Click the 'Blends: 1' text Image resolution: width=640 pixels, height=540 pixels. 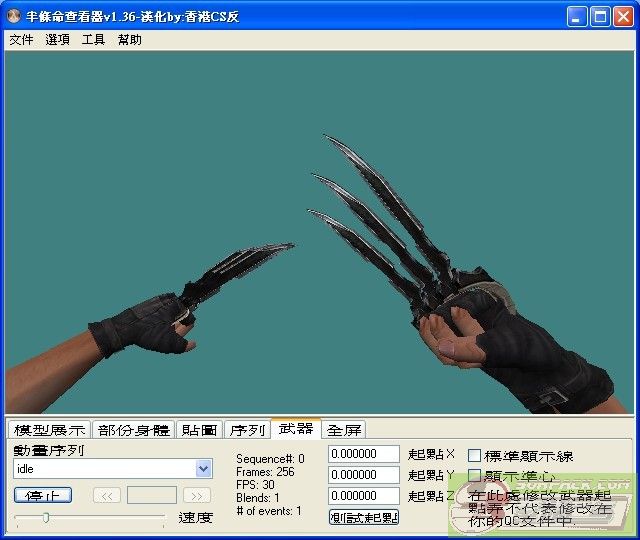[x=258, y=498]
